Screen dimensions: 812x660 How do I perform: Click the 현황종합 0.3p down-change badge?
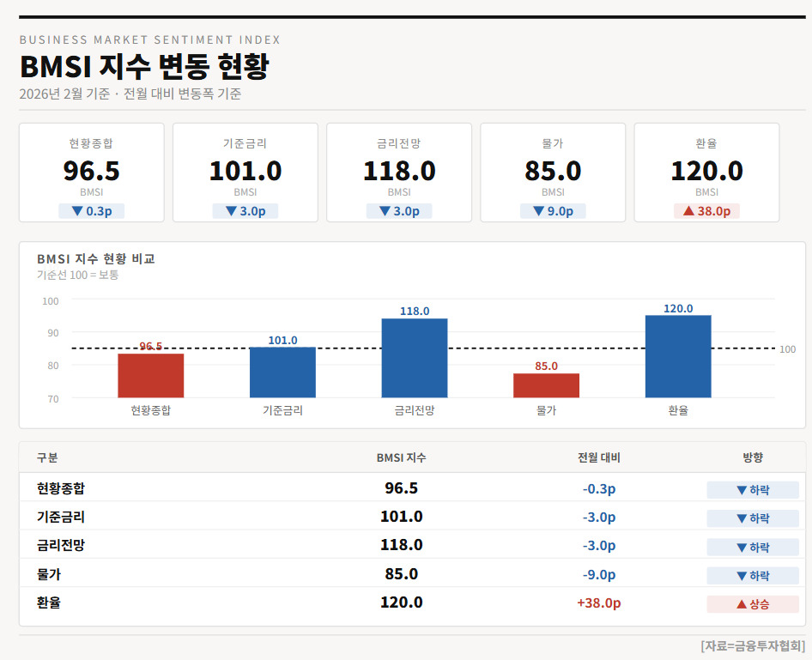point(91,211)
